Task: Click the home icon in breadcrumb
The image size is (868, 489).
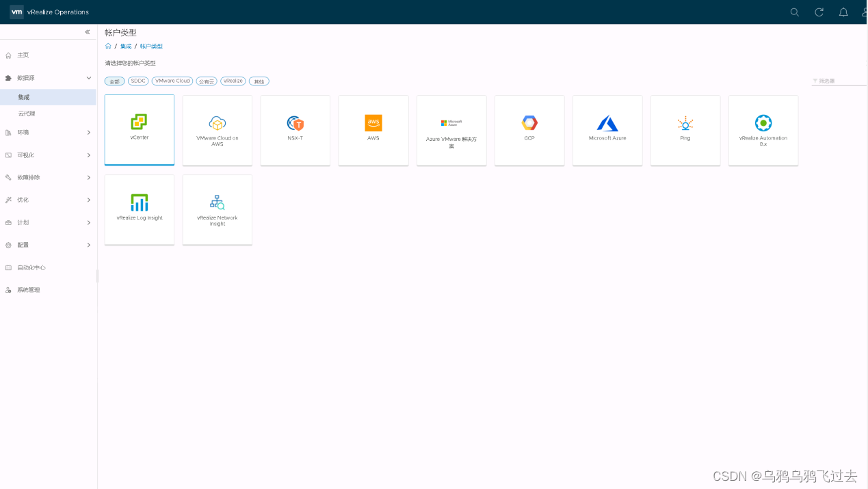Action: pyautogui.click(x=108, y=46)
